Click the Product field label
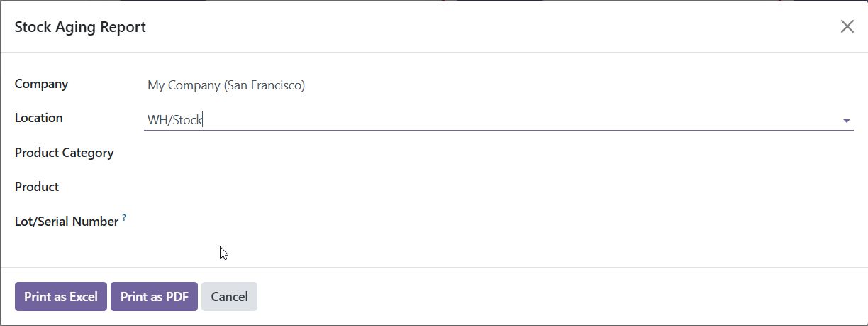 click(x=37, y=187)
